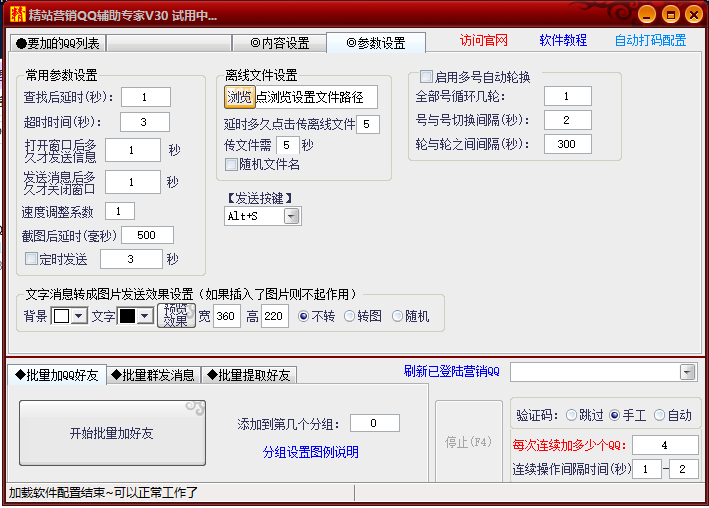Edit the 全部号循环几轮 field

click(567, 96)
